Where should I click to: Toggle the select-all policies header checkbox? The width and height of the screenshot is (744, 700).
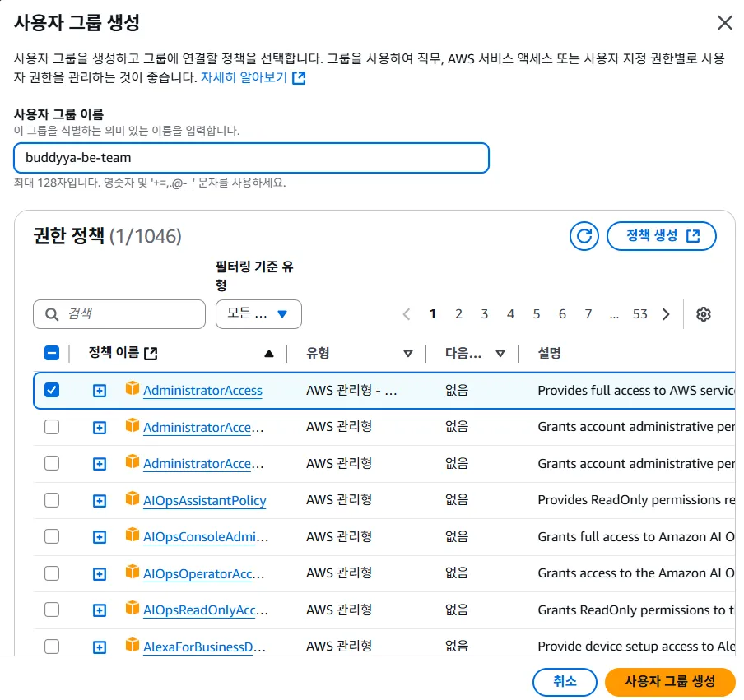[52, 353]
